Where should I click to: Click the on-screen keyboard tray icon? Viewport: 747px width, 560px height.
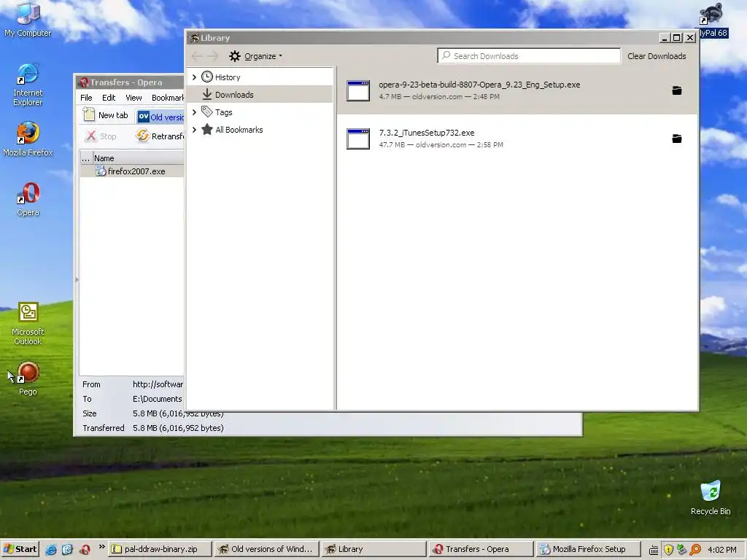pos(654,550)
